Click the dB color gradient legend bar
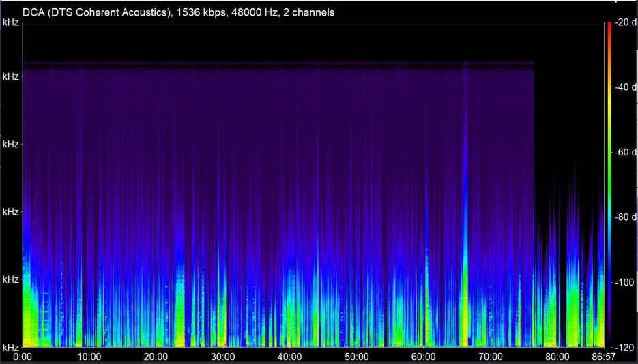The width and height of the screenshot is (638, 364). [609, 185]
